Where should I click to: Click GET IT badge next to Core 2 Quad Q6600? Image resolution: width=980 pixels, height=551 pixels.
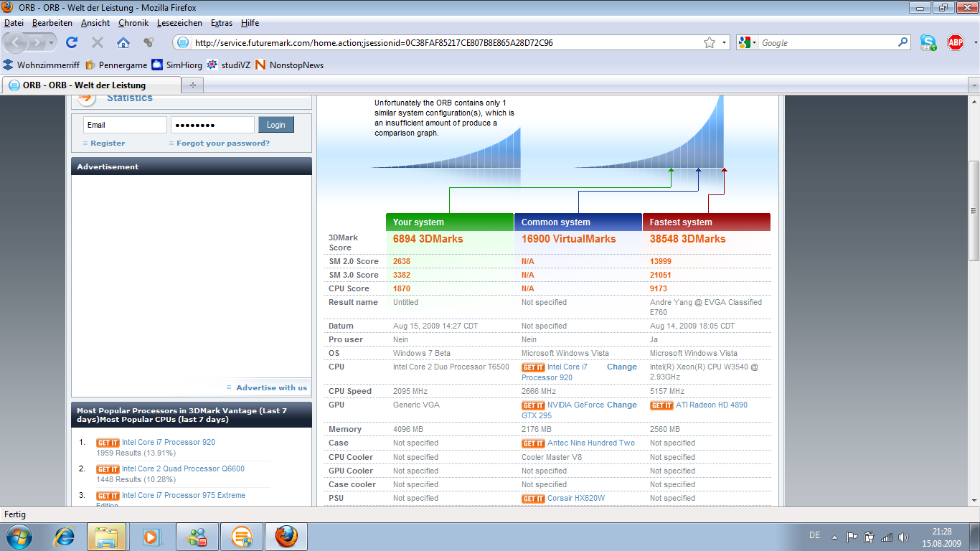108,469
